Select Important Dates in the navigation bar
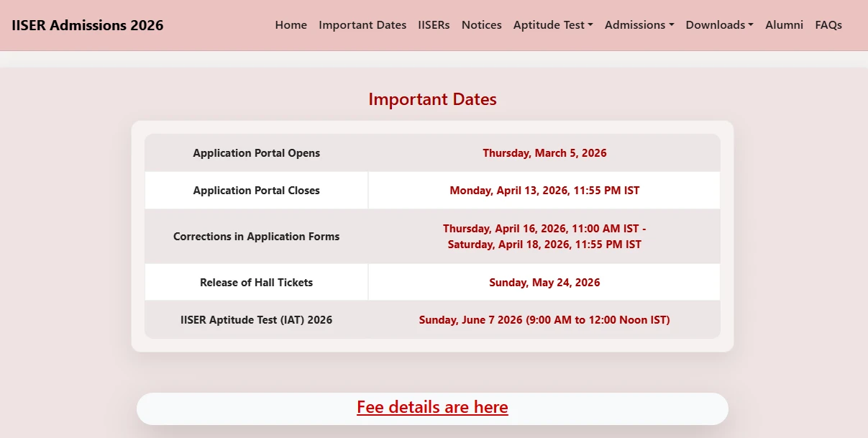This screenshot has width=868, height=438. (x=362, y=24)
